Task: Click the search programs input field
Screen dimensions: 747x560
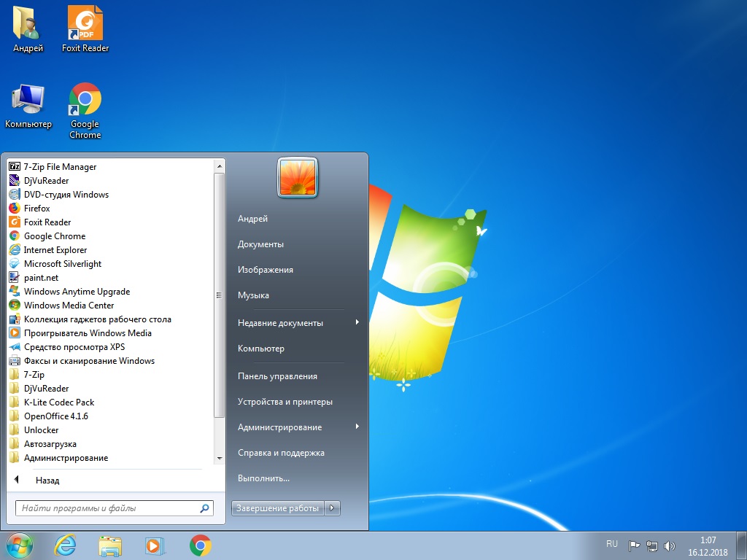Action: tap(115, 508)
